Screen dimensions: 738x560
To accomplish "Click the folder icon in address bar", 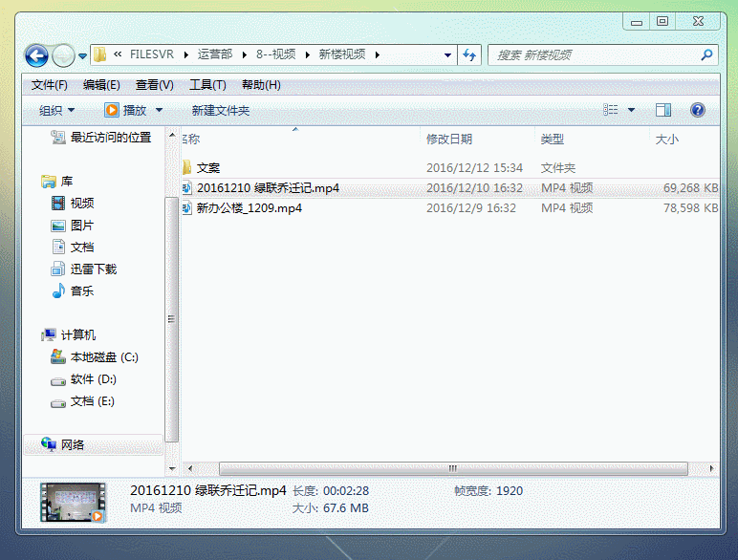I will pos(99,54).
